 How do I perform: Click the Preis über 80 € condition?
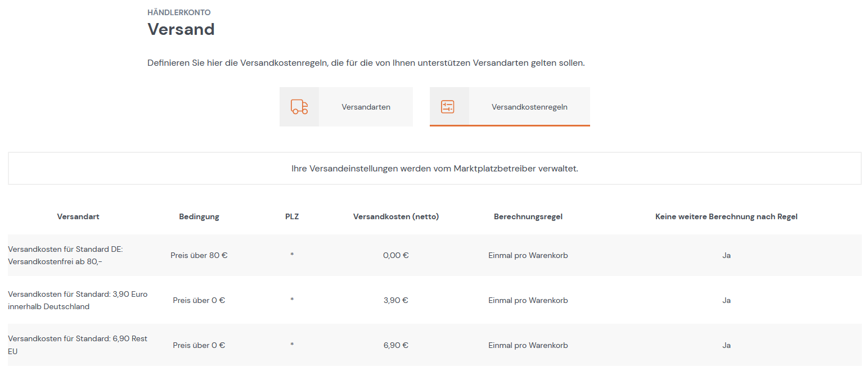pos(199,255)
